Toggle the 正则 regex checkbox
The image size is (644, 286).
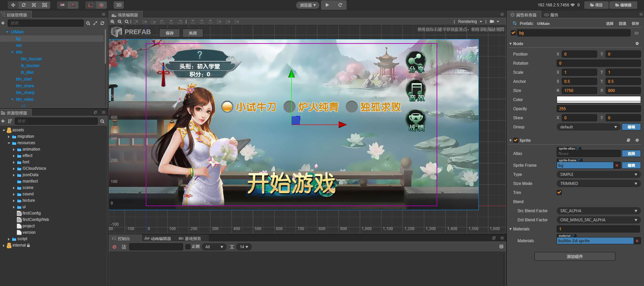[188, 247]
